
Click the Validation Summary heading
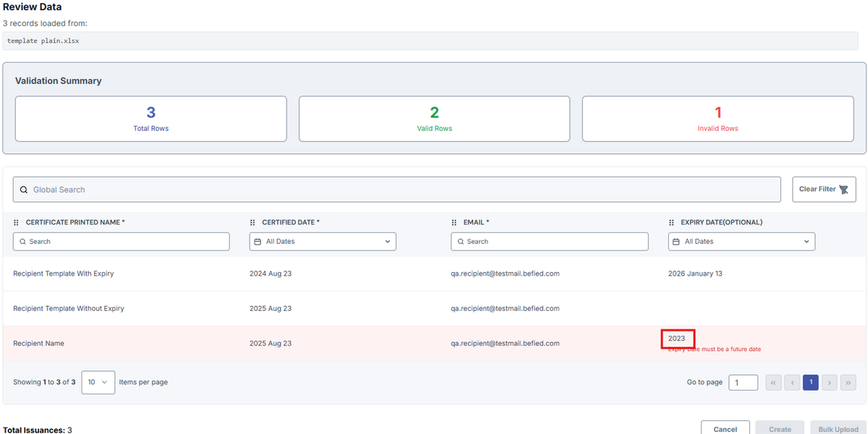(59, 81)
